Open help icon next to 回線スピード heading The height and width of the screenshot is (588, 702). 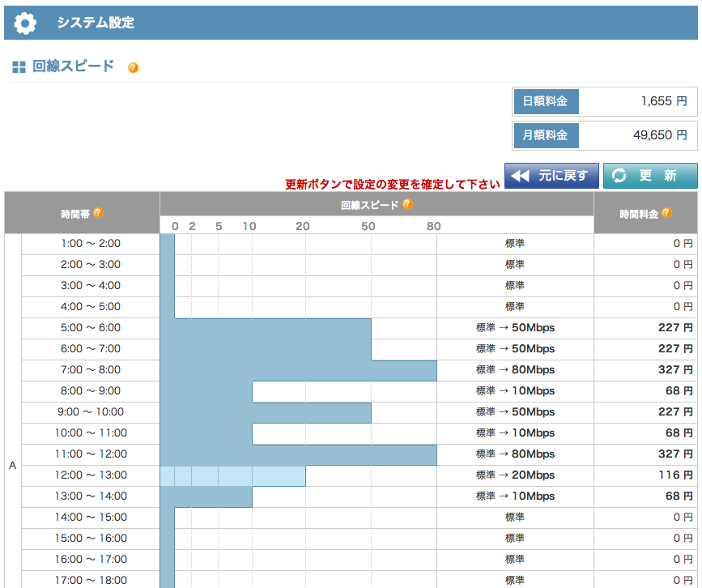coord(133,68)
